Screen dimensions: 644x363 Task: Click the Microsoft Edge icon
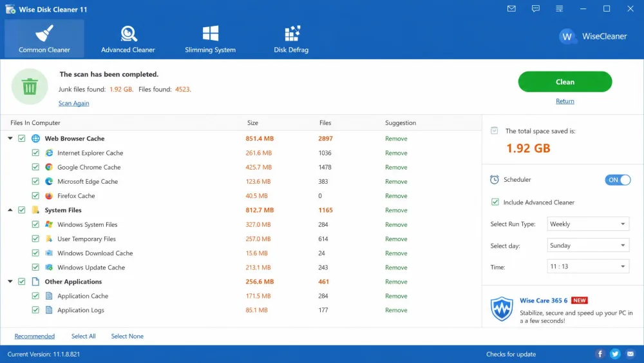49,181
